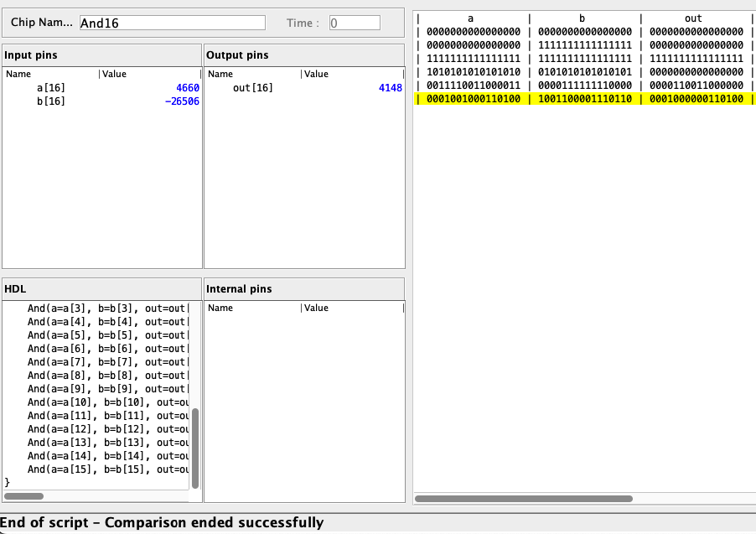Image resolution: width=756 pixels, height=534 pixels.
Task: Click the Input pins panel title
Action: pyautogui.click(x=31, y=55)
